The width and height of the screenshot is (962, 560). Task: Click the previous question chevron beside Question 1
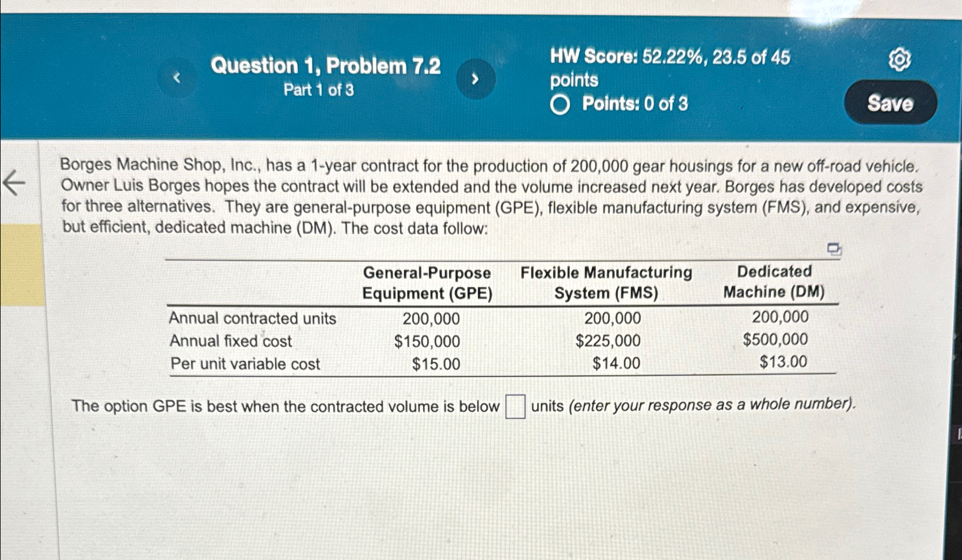pyautogui.click(x=177, y=77)
